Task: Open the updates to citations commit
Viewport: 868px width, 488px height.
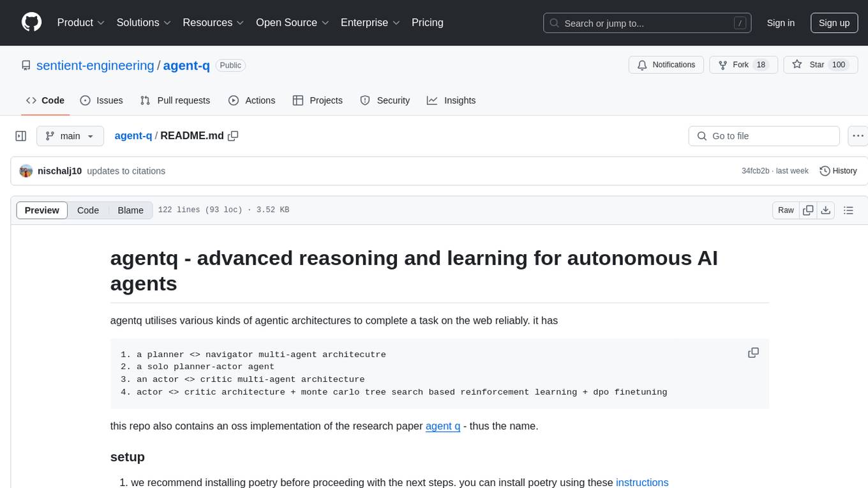Action: [x=126, y=171]
